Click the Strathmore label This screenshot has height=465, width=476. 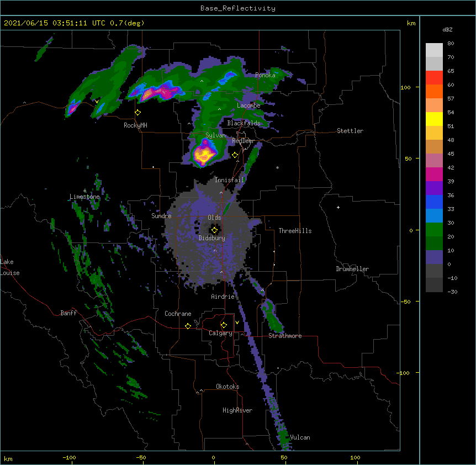pos(285,336)
